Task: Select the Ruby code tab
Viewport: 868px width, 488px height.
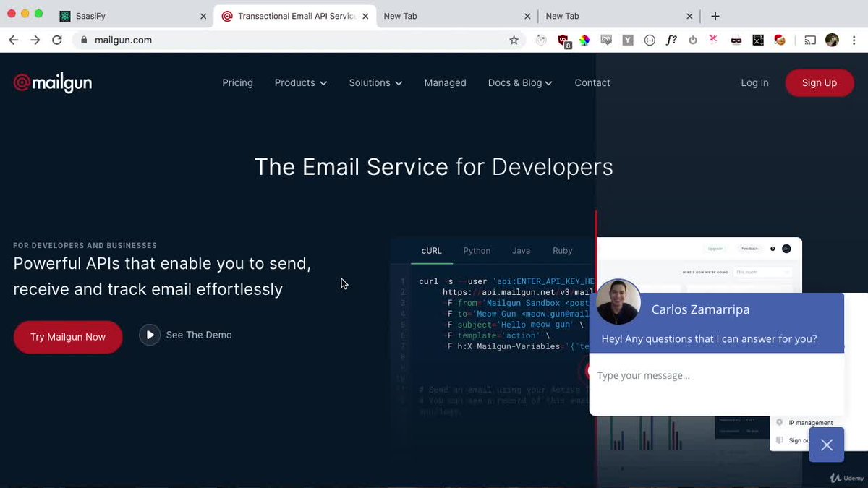Action: (x=563, y=251)
